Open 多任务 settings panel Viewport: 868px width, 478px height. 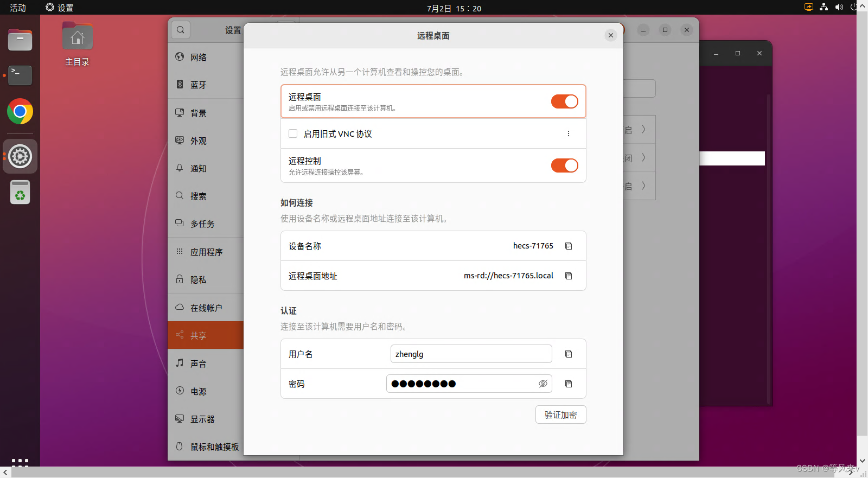tap(206, 224)
